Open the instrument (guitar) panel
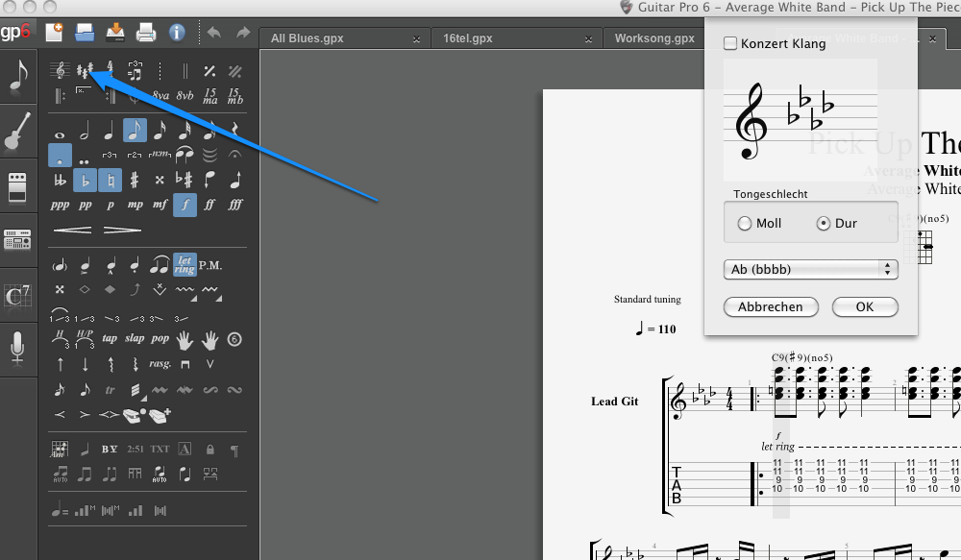This screenshot has height=560, width=961. click(x=17, y=132)
